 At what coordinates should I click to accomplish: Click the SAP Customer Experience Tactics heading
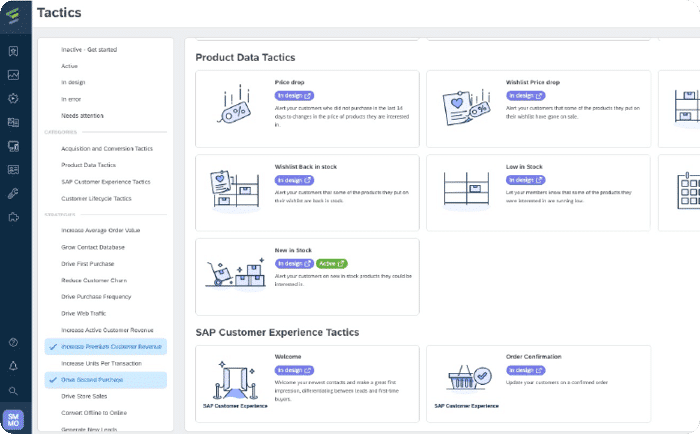pos(277,333)
